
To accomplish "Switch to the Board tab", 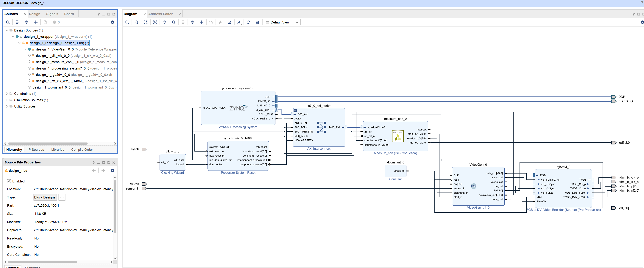I will [x=69, y=14].
